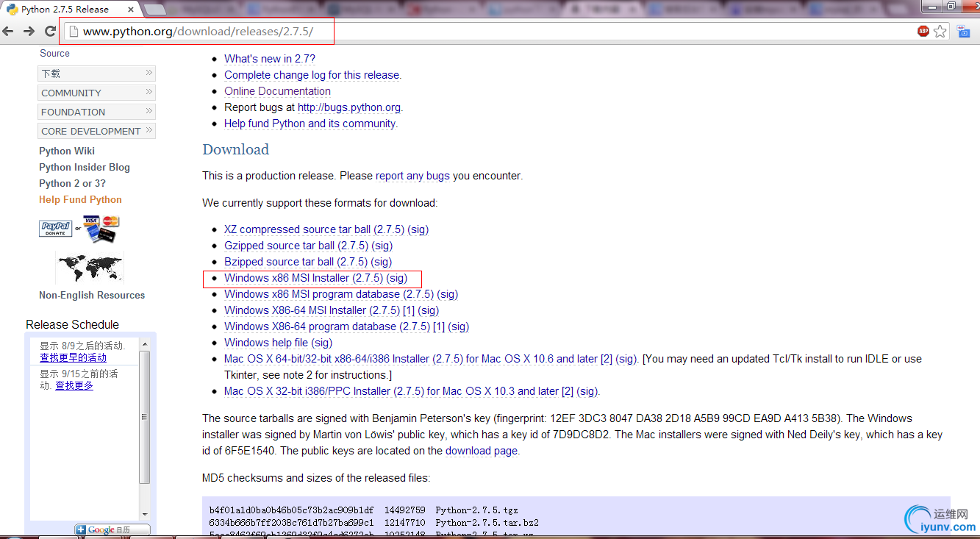Reload the page with the refresh icon
The width and height of the screenshot is (980, 539).
[50, 32]
